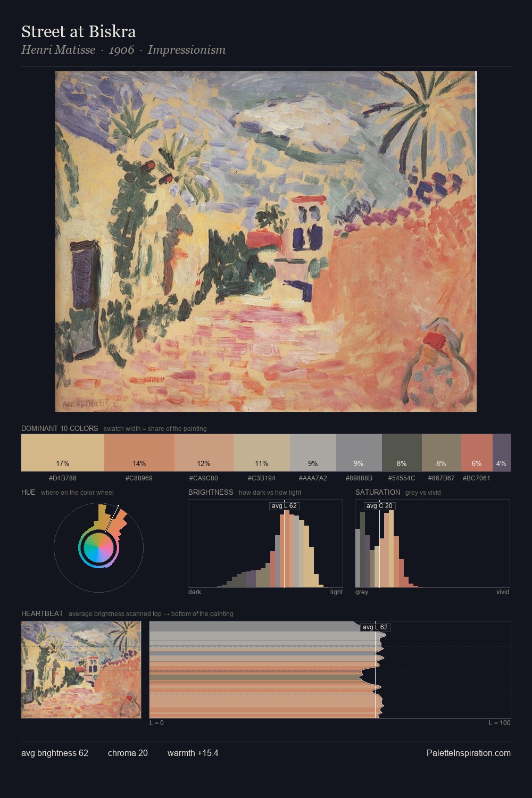Click the 'HEARTBEAT' section heading
Viewport: 532px width, 798px height.
tap(42, 613)
